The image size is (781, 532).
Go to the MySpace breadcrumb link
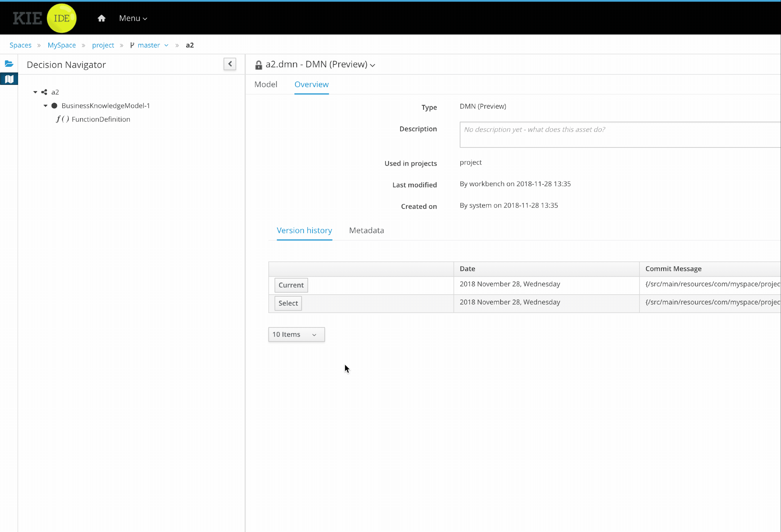[62, 45]
